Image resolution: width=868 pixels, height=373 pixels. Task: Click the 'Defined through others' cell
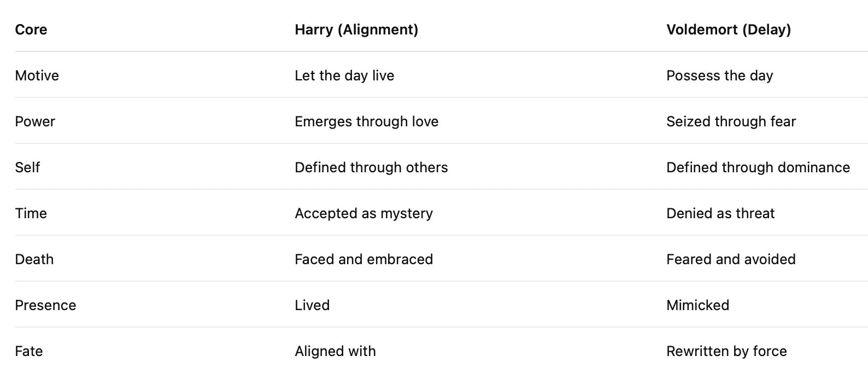371,167
